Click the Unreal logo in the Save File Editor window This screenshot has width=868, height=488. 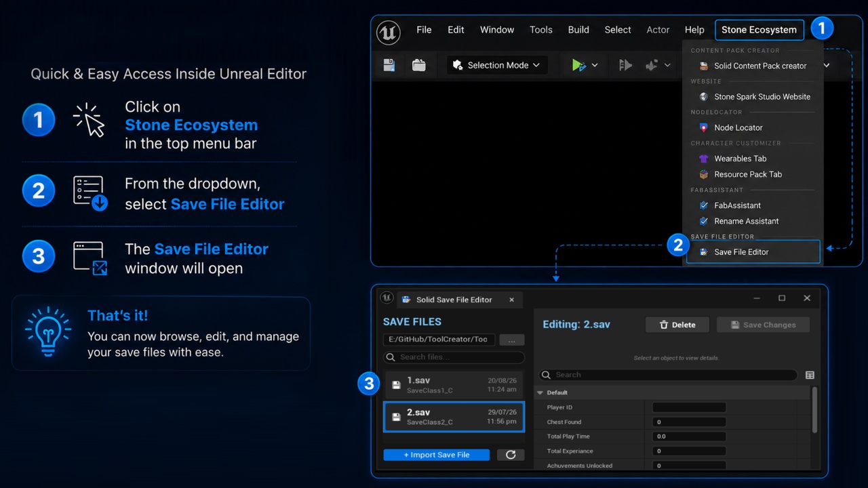[x=387, y=298]
